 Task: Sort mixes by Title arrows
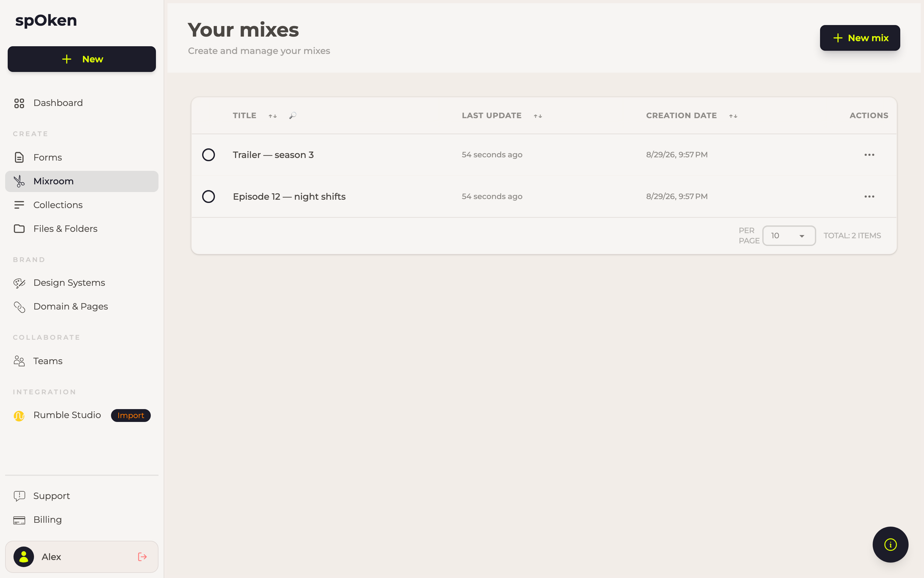point(273,116)
